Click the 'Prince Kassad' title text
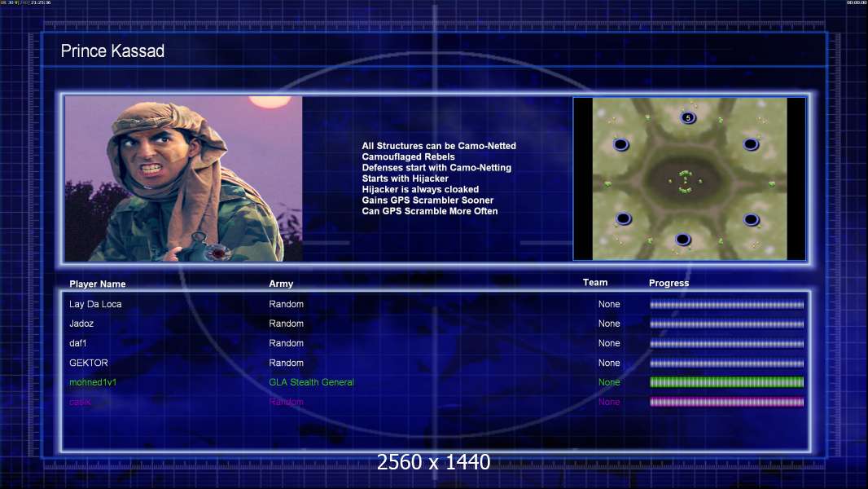Image resolution: width=868 pixels, height=489 pixels. click(x=112, y=51)
